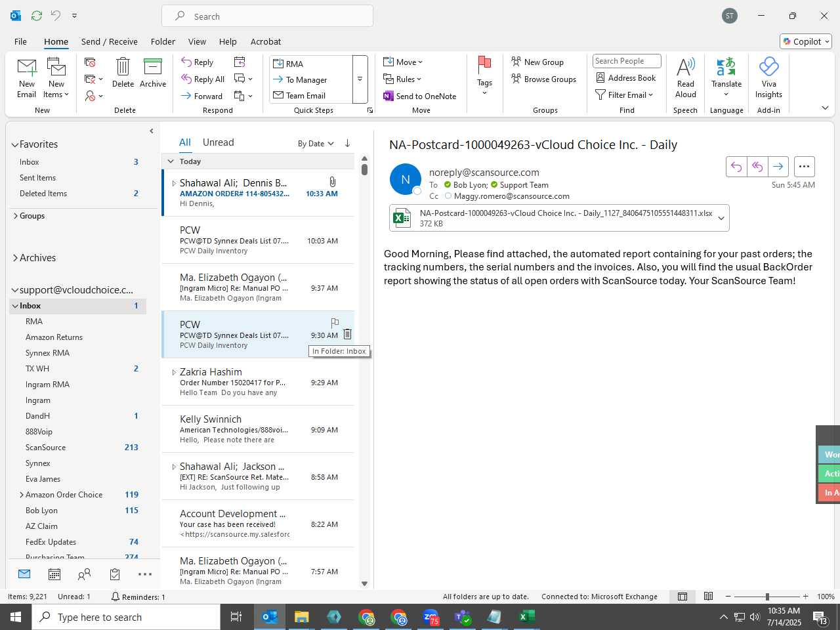Viewport: 840px width, 630px height.
Task: Click the Search People field
Action: point(626,61)
